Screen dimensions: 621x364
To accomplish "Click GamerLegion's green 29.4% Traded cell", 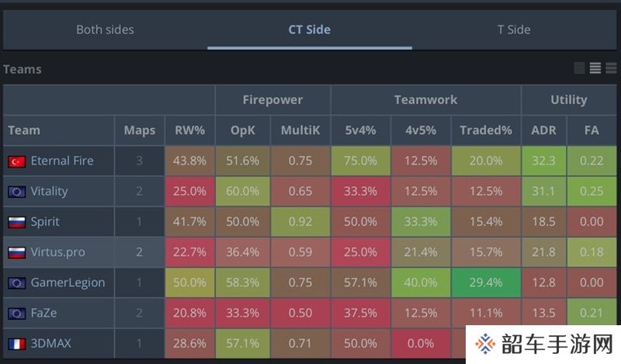I will point(486,283).
